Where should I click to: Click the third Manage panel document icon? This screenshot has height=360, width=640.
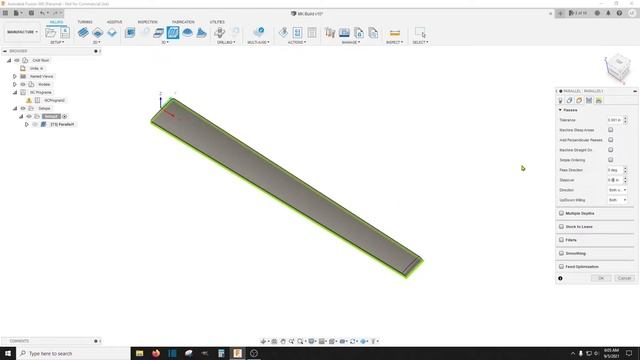click(x=359, y=33)
